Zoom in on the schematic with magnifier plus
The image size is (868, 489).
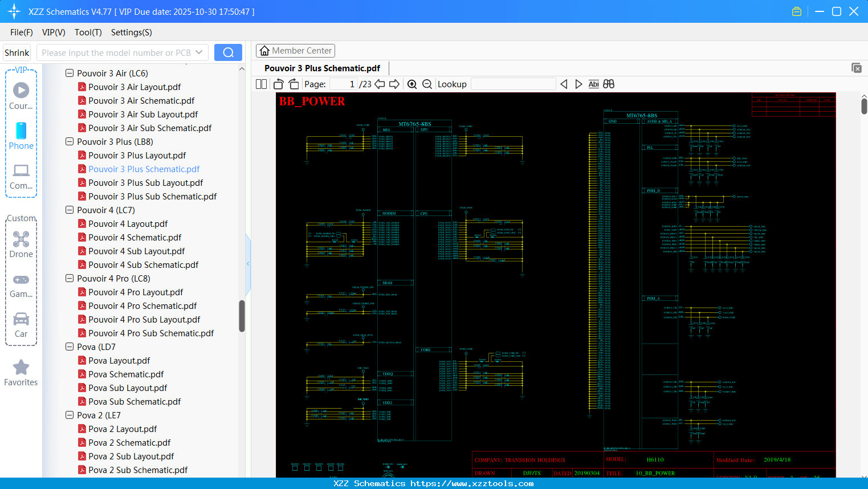[x=412, y=84]
